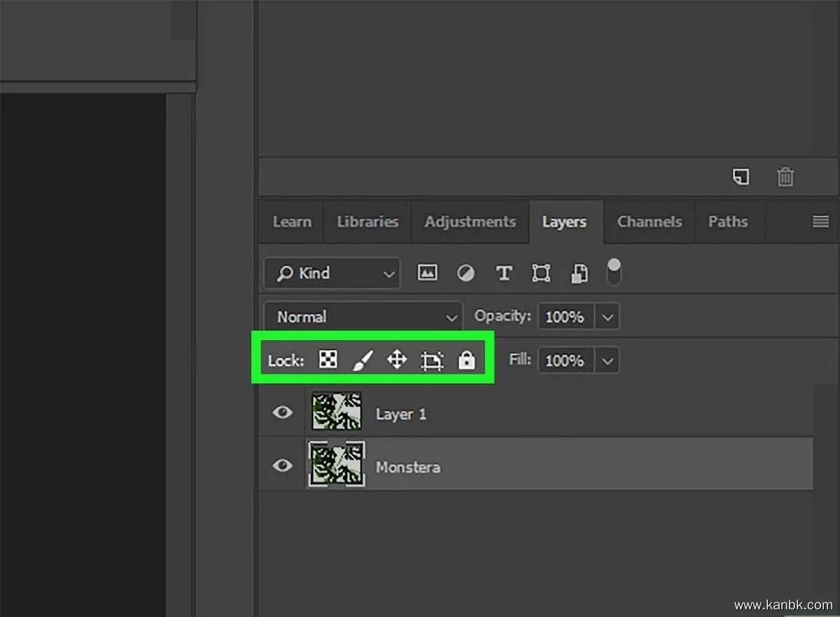Open the Layers panel hamburger menu
Image resolution: width=840 pixels, height=617 pixels.
pos(820,222)
